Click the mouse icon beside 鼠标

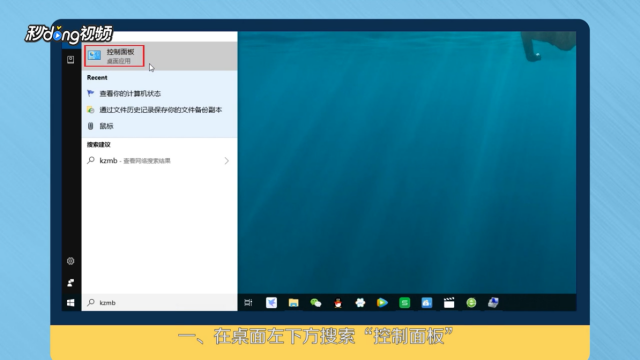click(x=91, y=126)
